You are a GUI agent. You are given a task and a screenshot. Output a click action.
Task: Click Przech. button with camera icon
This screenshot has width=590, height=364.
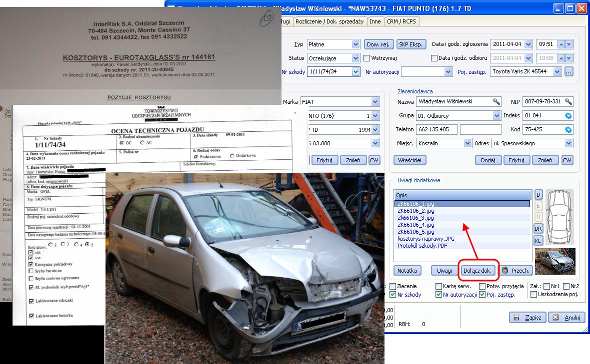click(x=515, y=270)
